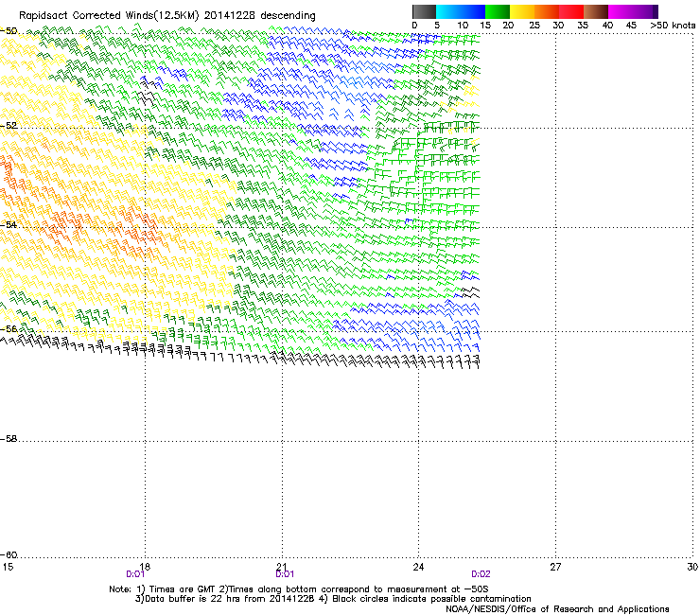
Task: Click the red 30-35 knots legend color
Action: [571, 11]
